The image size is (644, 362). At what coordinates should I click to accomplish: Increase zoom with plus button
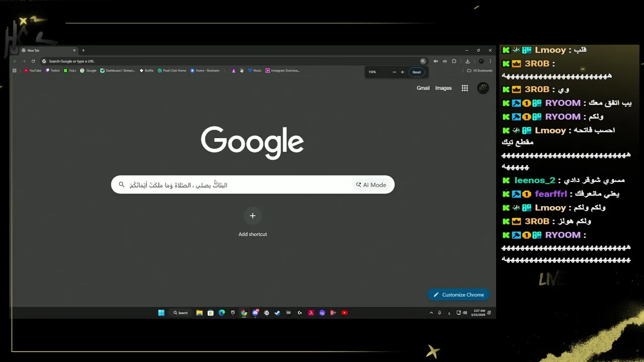(402, 72)
